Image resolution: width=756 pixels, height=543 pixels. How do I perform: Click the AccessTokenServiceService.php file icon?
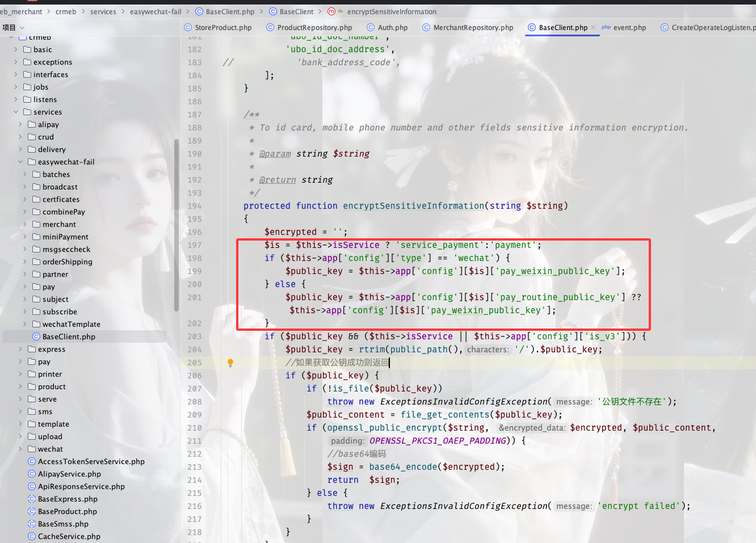pyautogui.click(x=32, y=461)
